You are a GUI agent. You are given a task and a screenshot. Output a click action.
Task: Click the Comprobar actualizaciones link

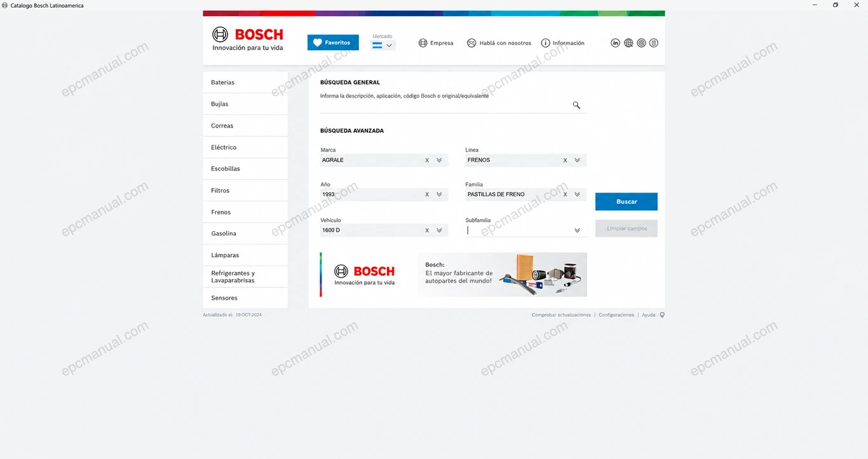pos(561,315)
